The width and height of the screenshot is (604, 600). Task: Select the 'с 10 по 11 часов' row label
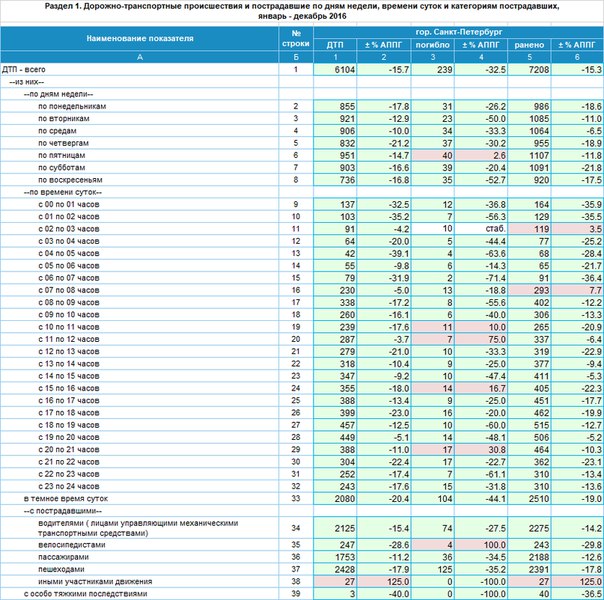pyautogui.click(x=69, y=327)
